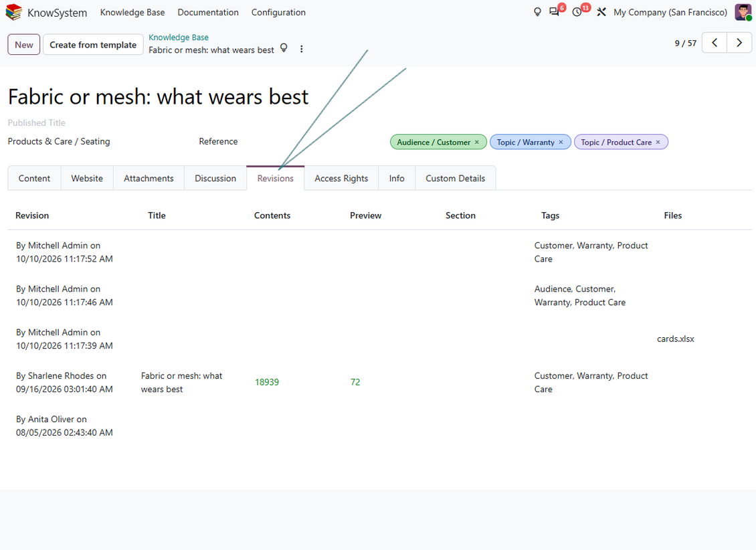
Task: Click the cards.xlsx file entry
Action: click(676, 339)
